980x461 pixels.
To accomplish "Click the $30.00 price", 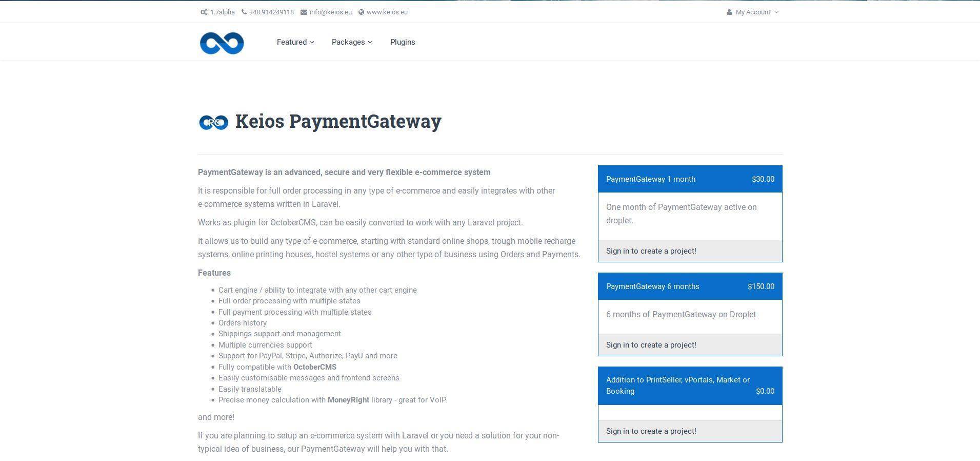I will (763, 179).
